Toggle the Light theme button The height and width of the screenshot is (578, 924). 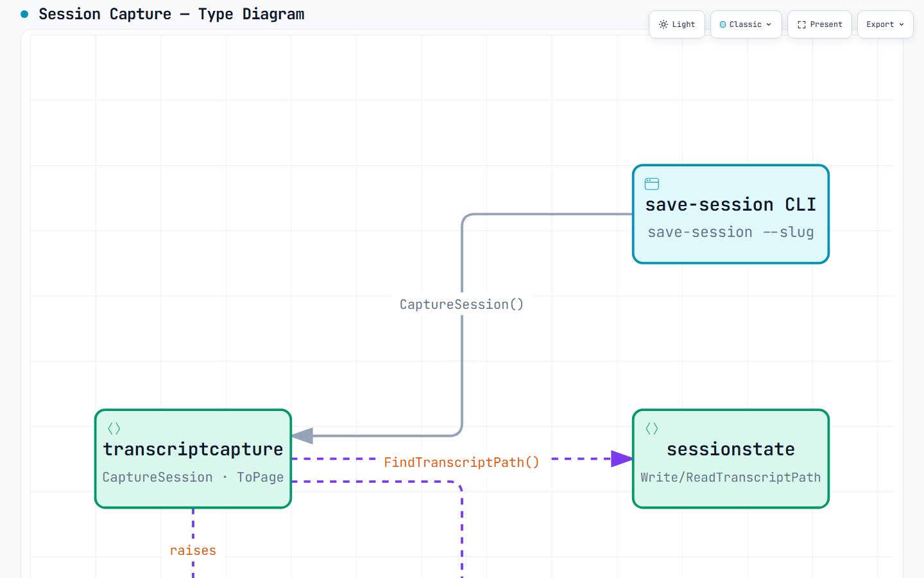tap(677, 24)
